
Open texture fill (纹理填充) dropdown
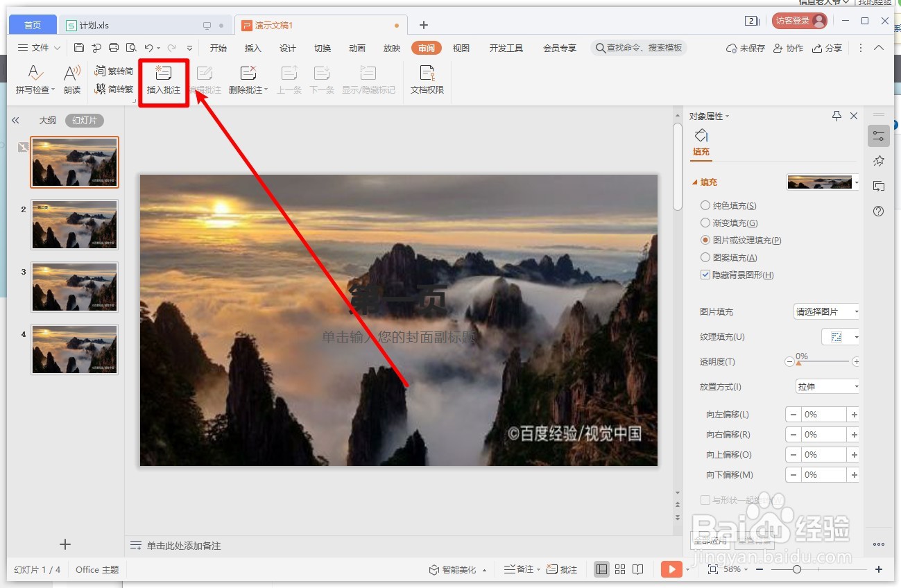click(x=841, y=337)
